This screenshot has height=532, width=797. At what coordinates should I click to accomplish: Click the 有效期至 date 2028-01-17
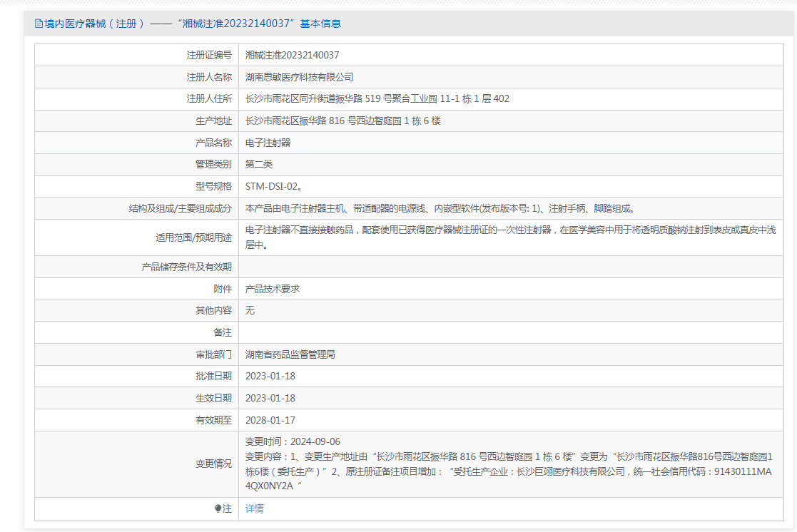(270, 420)
